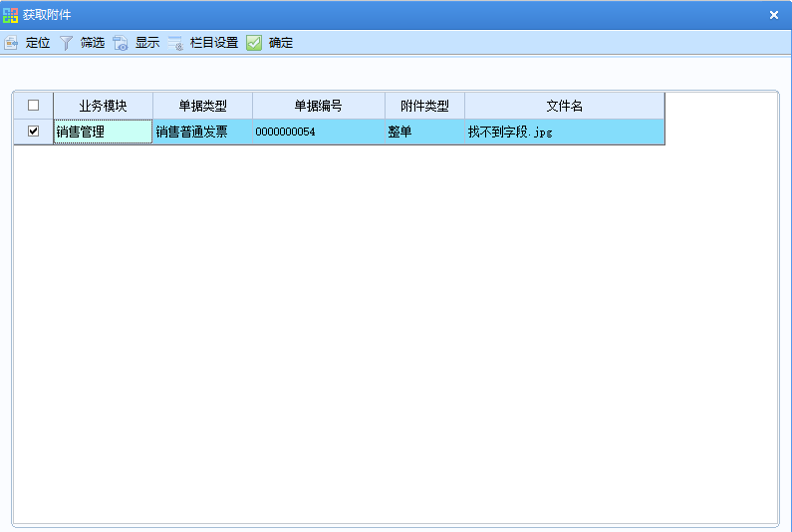792x532 pixels.
Task: Click the 栏目设置 column settings icon
Action: coord(175,43)
